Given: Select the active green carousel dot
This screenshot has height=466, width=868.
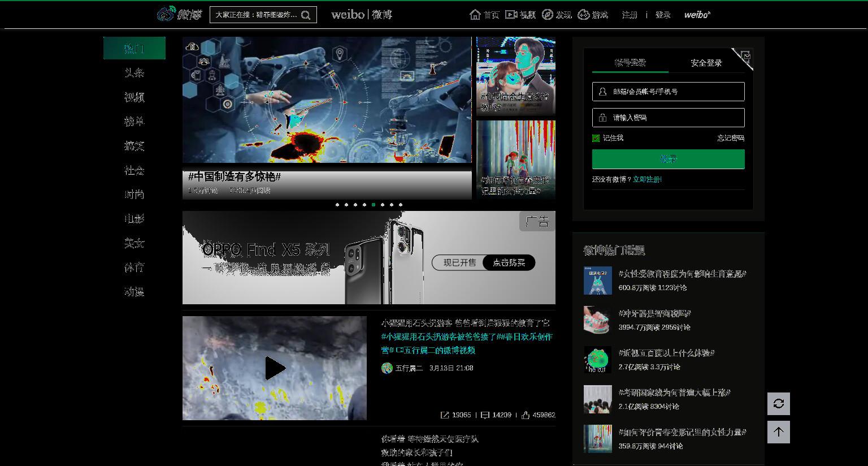Looking at the screenshot, I should click(374, 205).
